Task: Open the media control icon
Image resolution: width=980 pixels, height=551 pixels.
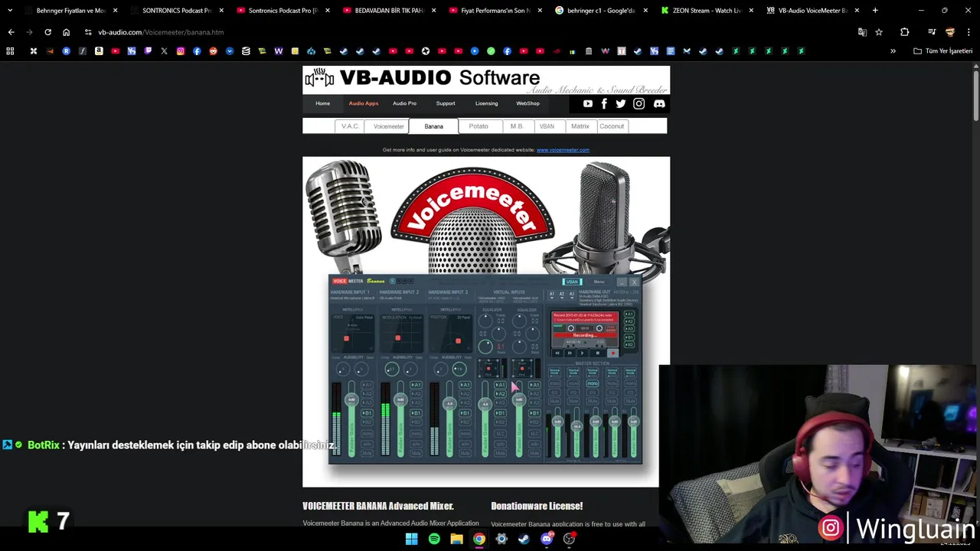Action: click(932, 32)
